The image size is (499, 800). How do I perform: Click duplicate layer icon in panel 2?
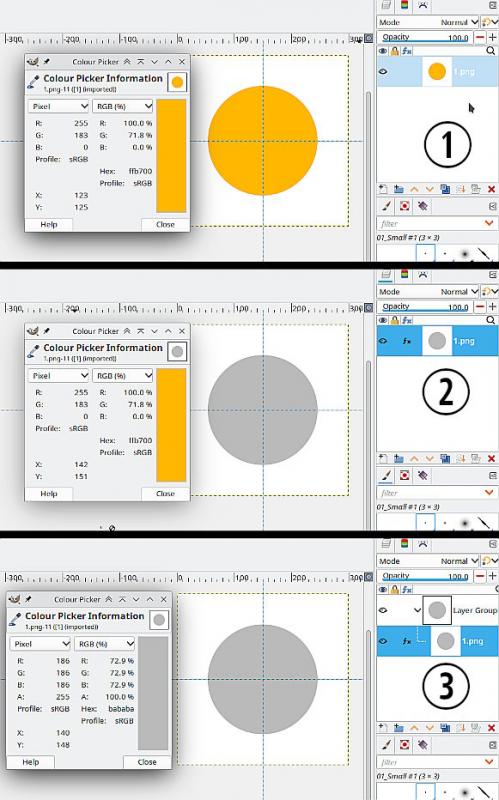(x=445, y=458)
